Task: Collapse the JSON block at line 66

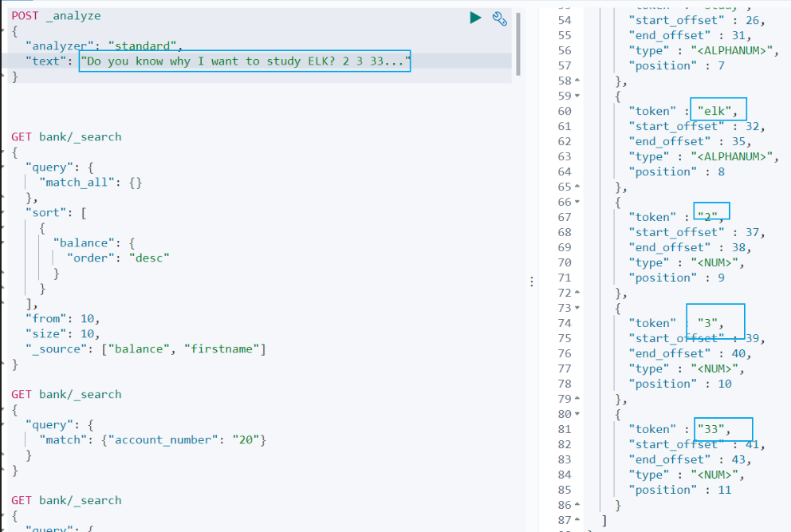Action: pyautogui.click(x=577, y=201)
